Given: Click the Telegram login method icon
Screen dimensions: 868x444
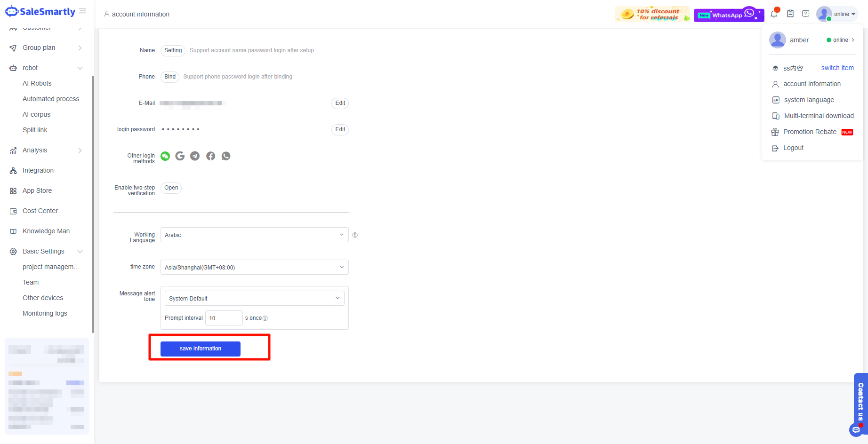Looking at the screenshot, I should point(195,156).
